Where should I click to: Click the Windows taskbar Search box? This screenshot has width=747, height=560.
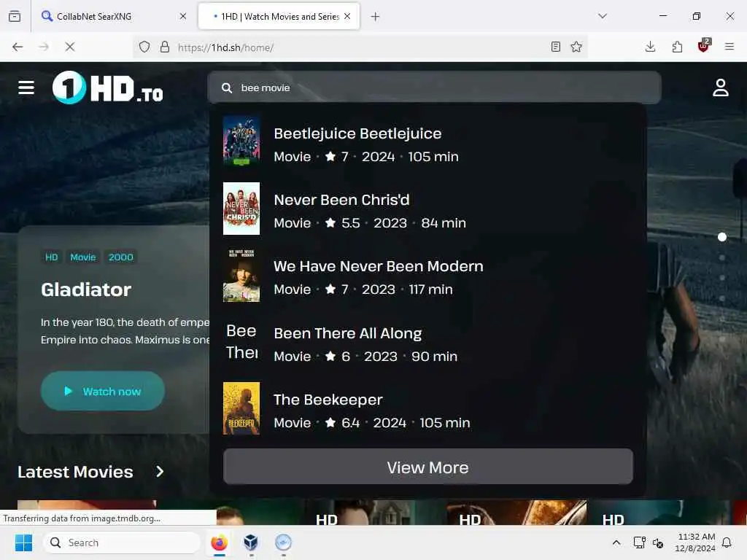pyautogui.click(x=122, y=542)
